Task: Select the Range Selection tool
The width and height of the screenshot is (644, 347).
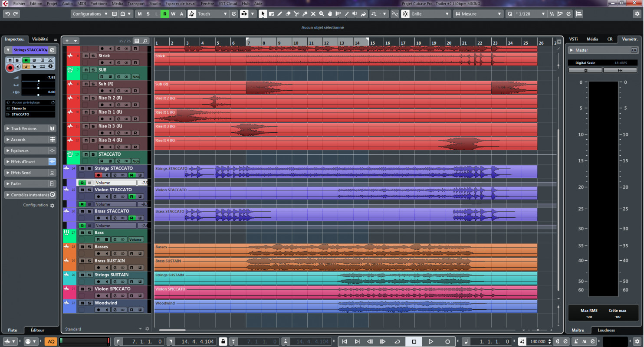Action: 271,14
